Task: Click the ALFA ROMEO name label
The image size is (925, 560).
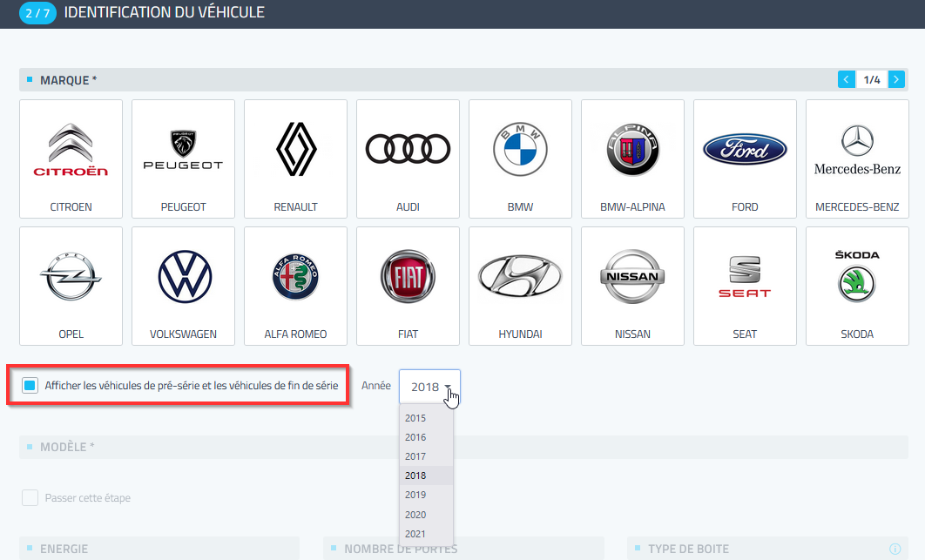Action: click(x=295, y=334)
